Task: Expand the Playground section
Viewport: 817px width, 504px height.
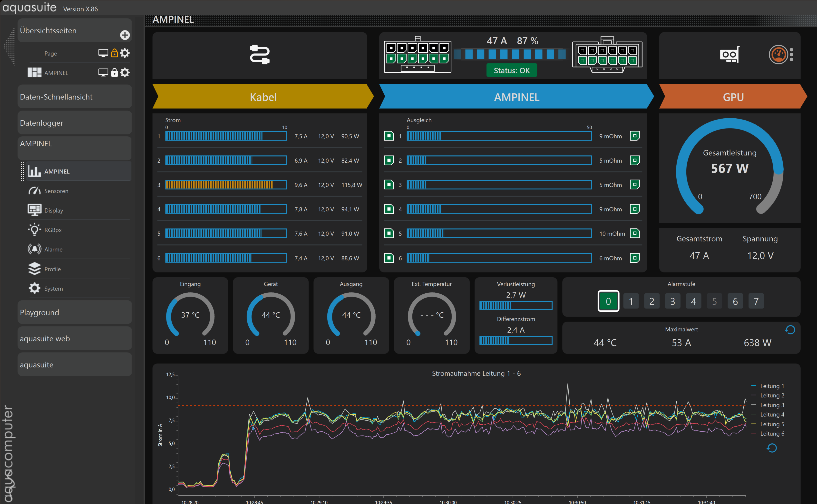Action: pos(74,312)
